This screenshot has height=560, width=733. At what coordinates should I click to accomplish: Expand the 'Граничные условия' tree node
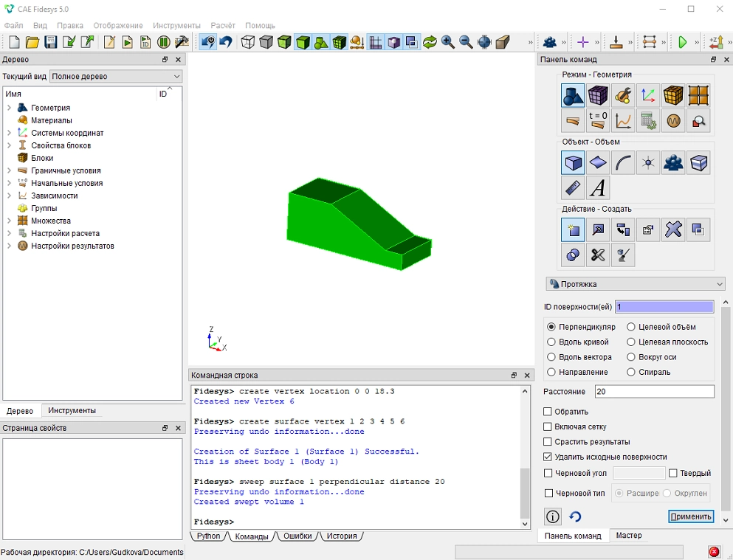click(9, 170)
